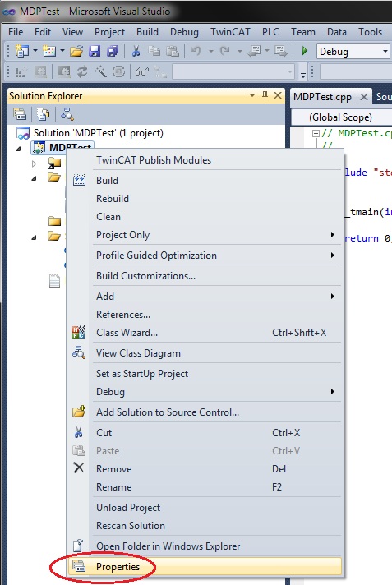This screenshot has width=392, height=585.
Task: Click the New Project toolbar icon
Action: click(x=21, y=51)
